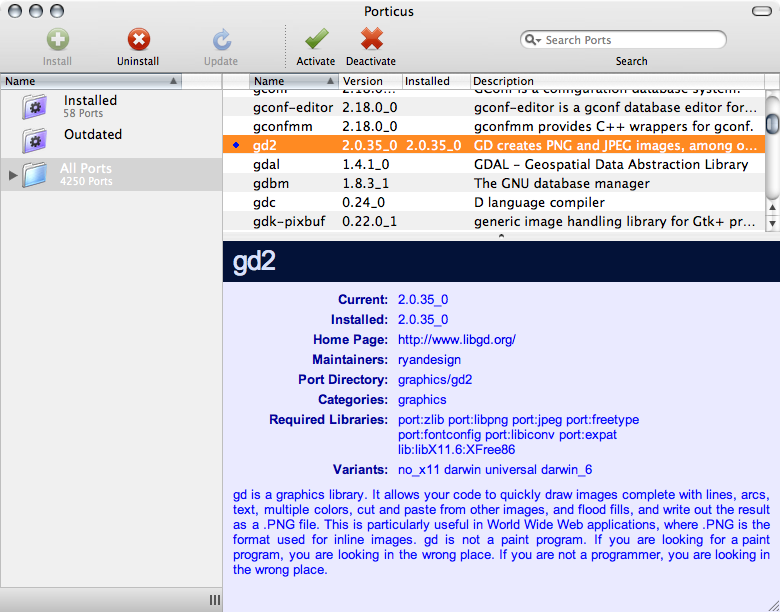Viewport: 780px width, 612px height.
Task: Select the gconfmm port row
Action: (x=493, y=126)
